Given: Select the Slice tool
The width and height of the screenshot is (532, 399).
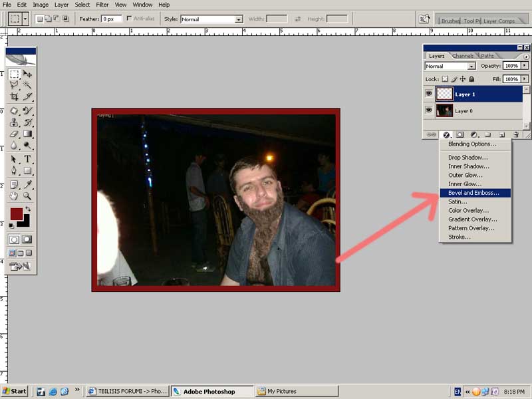Looking at the screenshot, I should 27,96.
